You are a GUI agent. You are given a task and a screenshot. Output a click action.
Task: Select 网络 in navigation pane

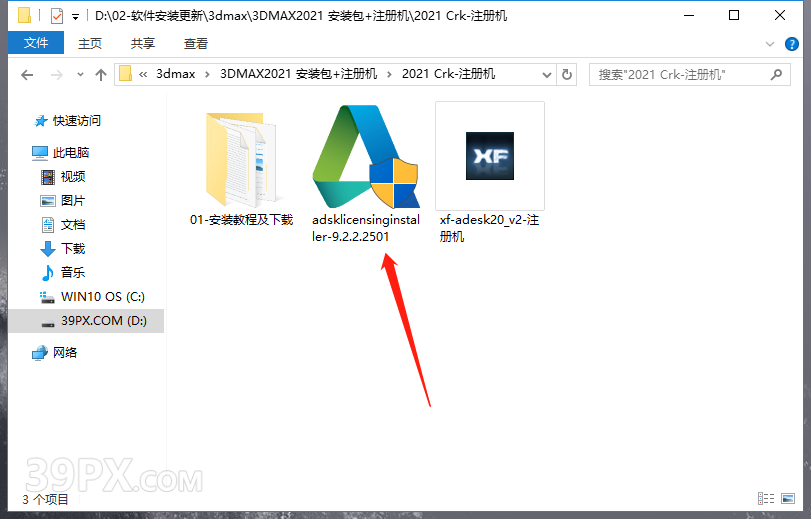pos(65,353)
